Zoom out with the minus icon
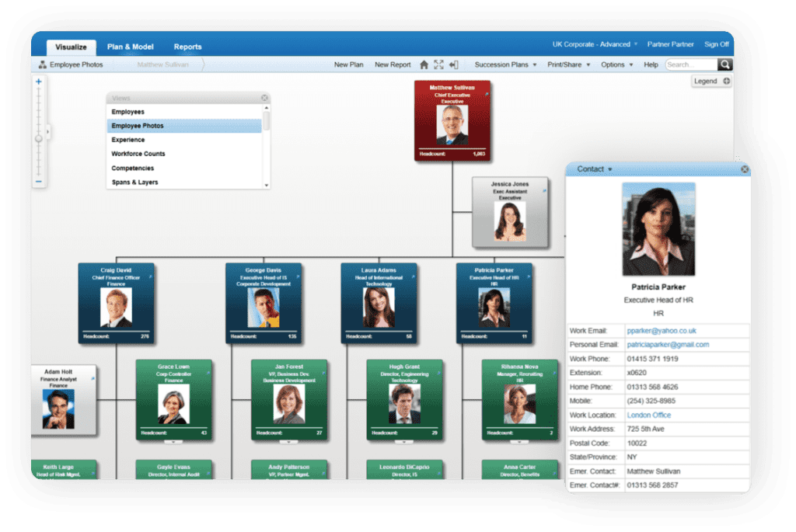 coord(39,182)
